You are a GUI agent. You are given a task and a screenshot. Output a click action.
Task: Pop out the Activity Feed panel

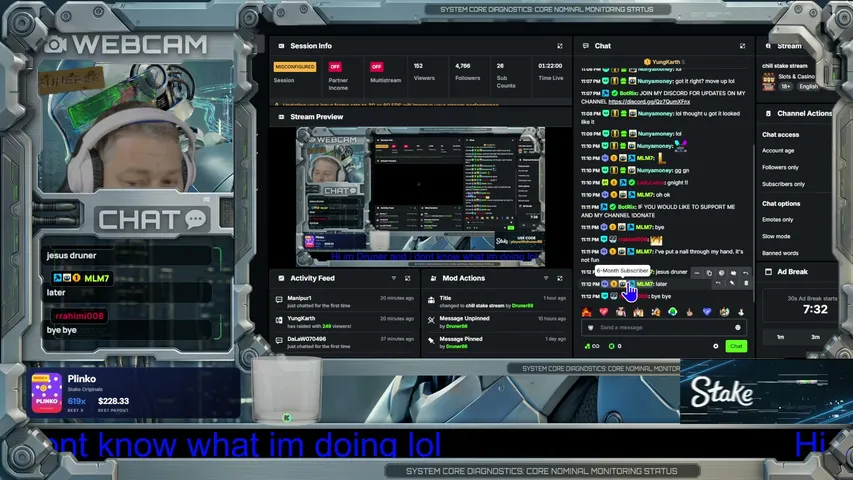coord(407,278)
